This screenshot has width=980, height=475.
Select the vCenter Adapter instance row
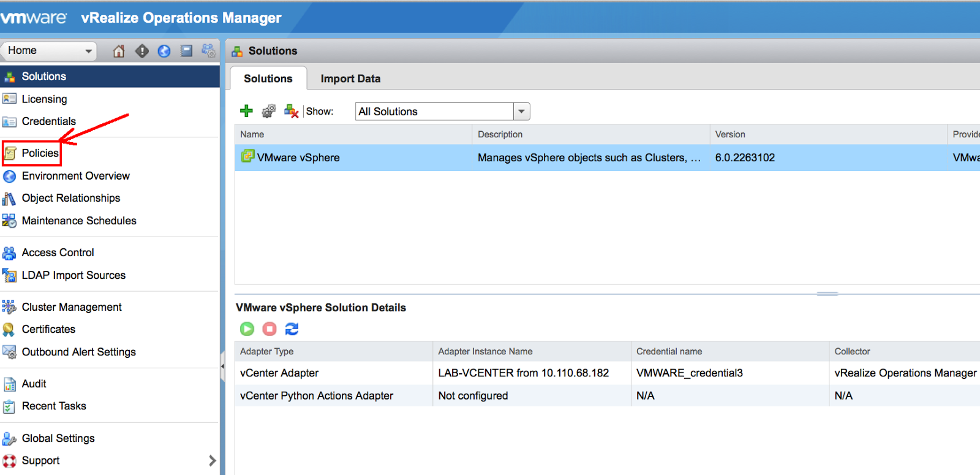point(279,373)
